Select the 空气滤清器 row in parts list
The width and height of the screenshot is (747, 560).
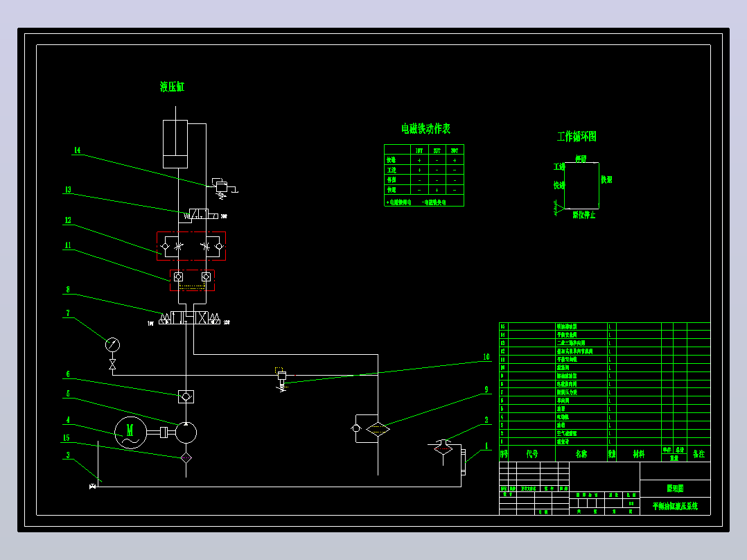(x=604, y=433)
